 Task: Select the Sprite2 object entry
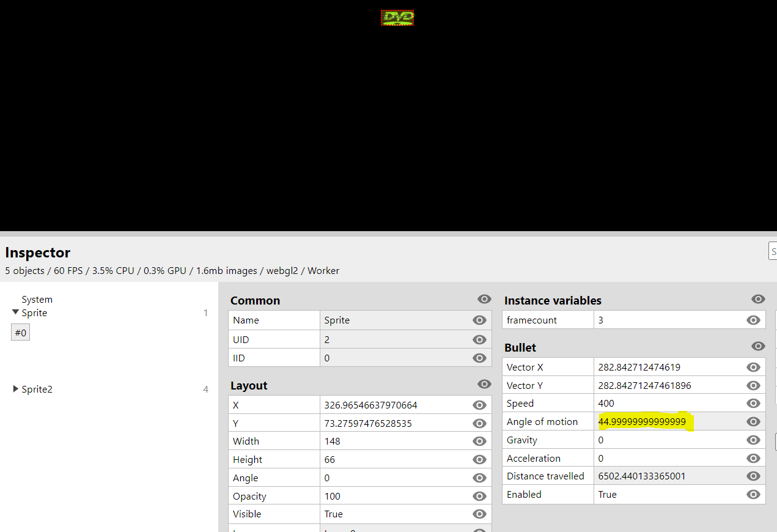(37, 389)
